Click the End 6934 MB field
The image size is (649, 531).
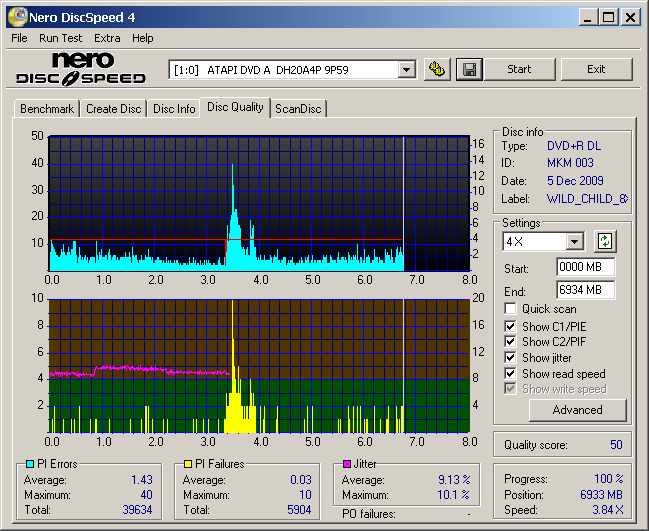585,290
